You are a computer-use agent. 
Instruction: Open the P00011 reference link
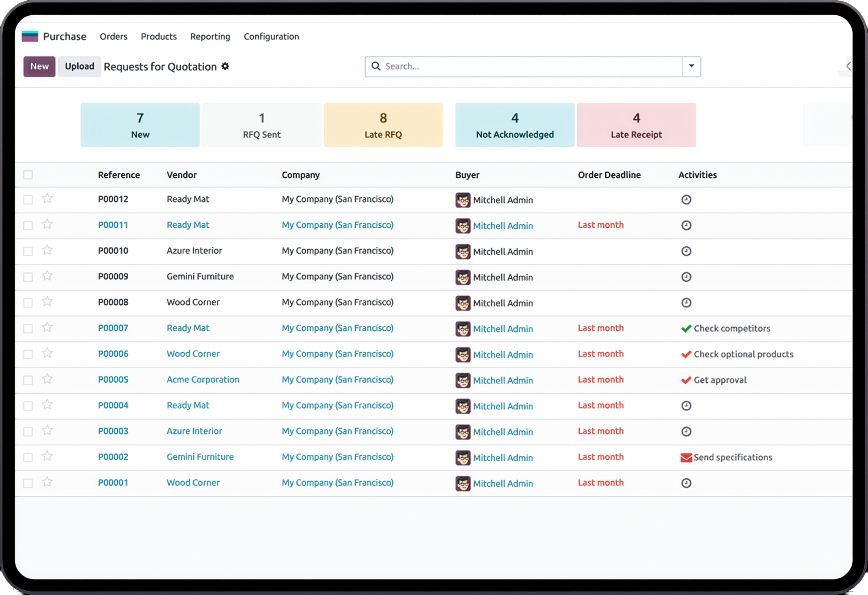(x=113, y=225)
